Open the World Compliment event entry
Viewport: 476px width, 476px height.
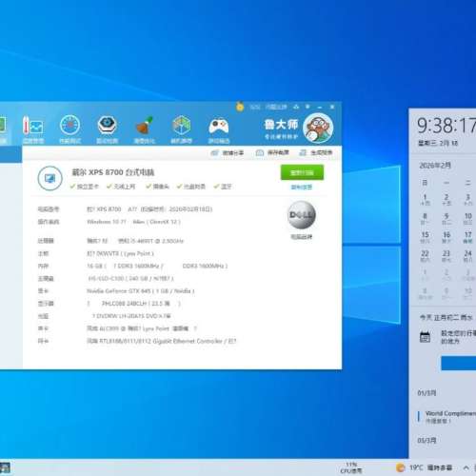pyautogui.click(x=447, y=417)
